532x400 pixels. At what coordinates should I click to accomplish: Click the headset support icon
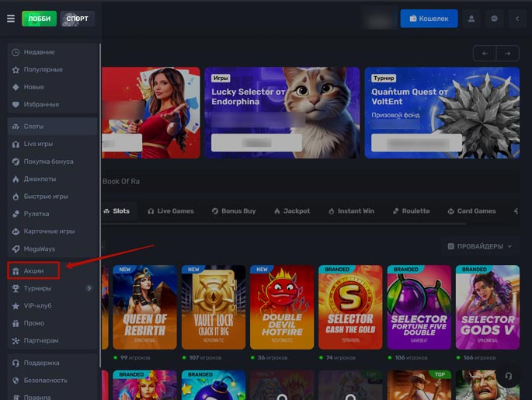(508, 376)
